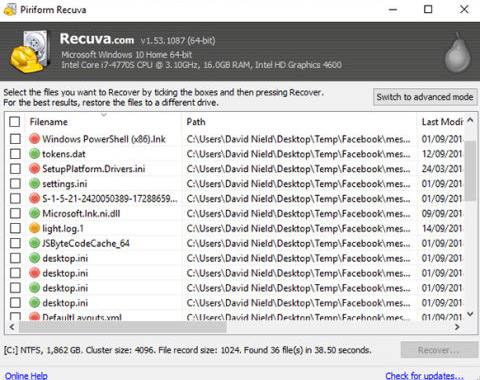Tick checkbox for S-1-5-21-2420050389 file

click(x=15, y=198)
